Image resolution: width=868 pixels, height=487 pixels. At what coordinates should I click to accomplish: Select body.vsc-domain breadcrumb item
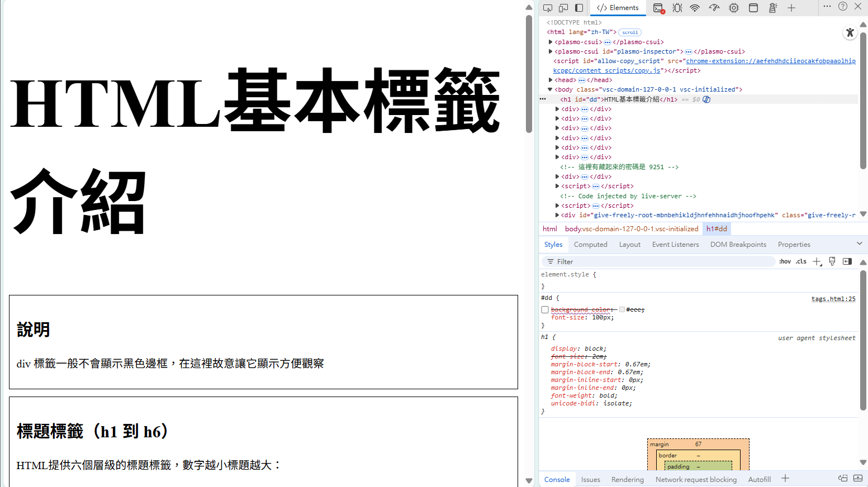pyautogui.click(x=632, y=229)
